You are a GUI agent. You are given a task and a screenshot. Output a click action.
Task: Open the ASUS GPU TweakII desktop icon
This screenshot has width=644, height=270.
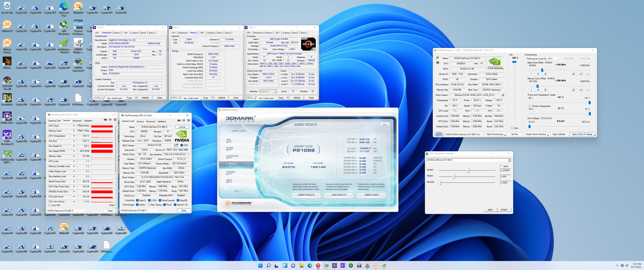click(7, 83)
